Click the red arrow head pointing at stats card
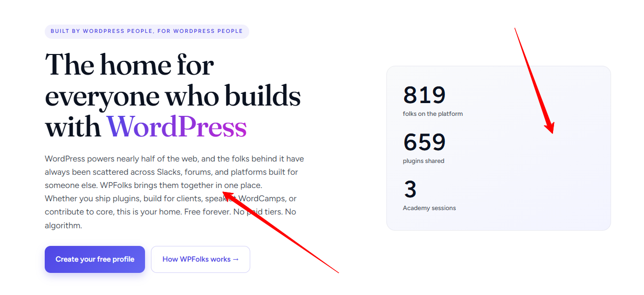Screen dimensions: 644x295 coord(550,127)
